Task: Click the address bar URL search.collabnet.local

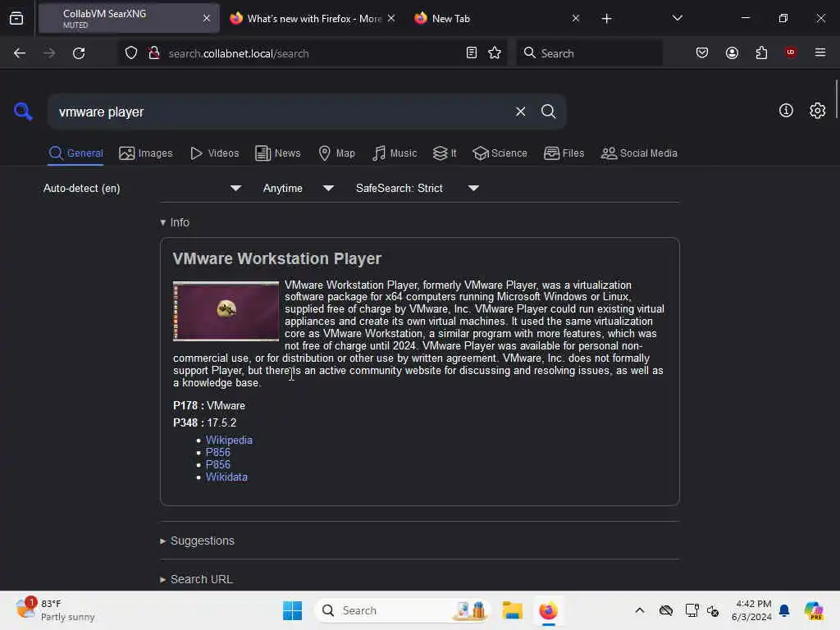Action: [x=239, y=53]
